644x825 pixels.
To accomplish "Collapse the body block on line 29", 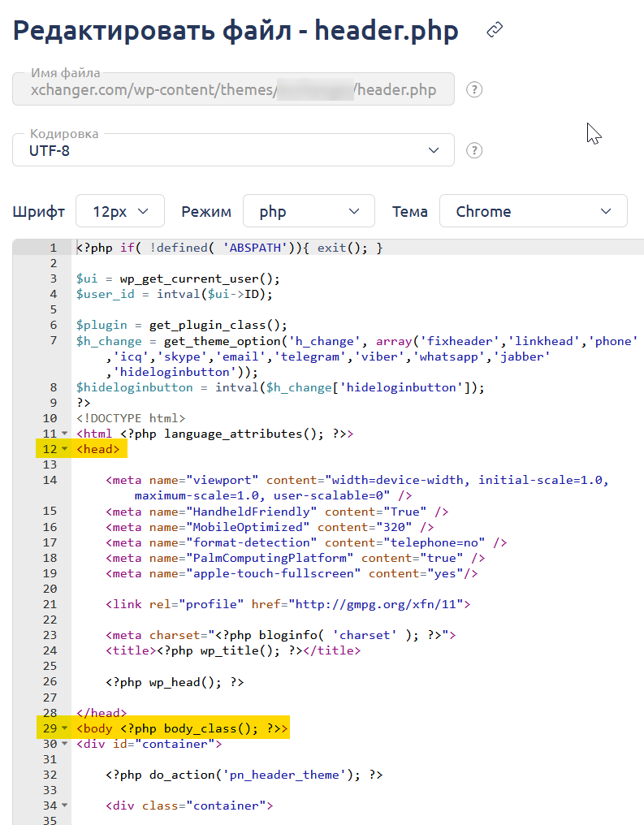I will click(64, 728).
